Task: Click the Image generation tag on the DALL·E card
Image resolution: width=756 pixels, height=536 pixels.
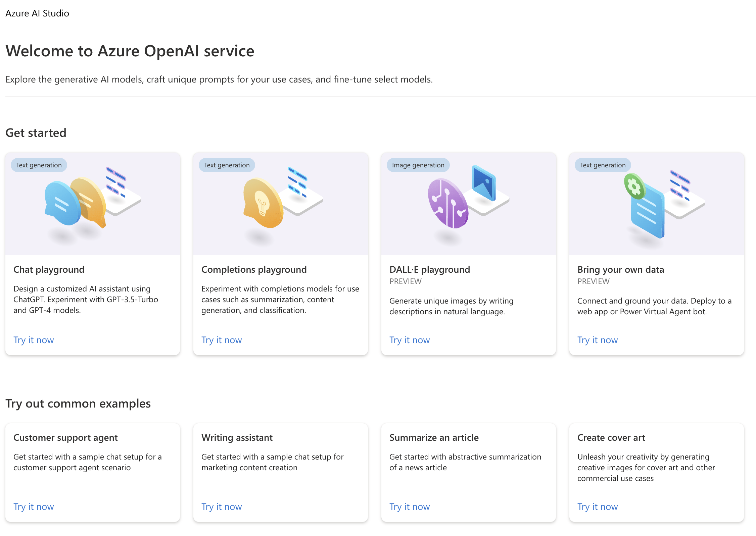Action: (x=418, y=165)
